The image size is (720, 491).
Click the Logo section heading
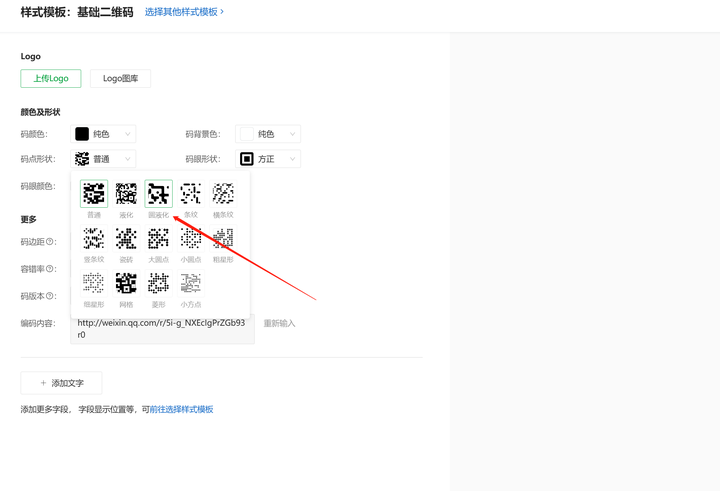coord(31,56)
